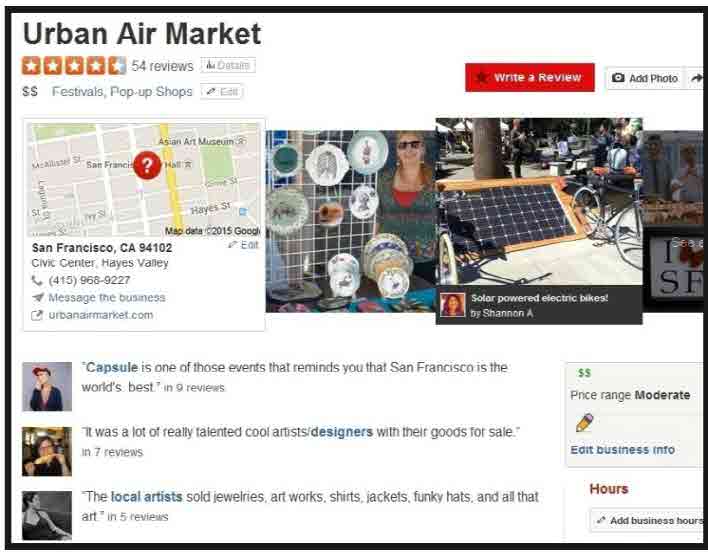Click the Edit button next to the categories
708x558 pixels.
coord(222,92)
